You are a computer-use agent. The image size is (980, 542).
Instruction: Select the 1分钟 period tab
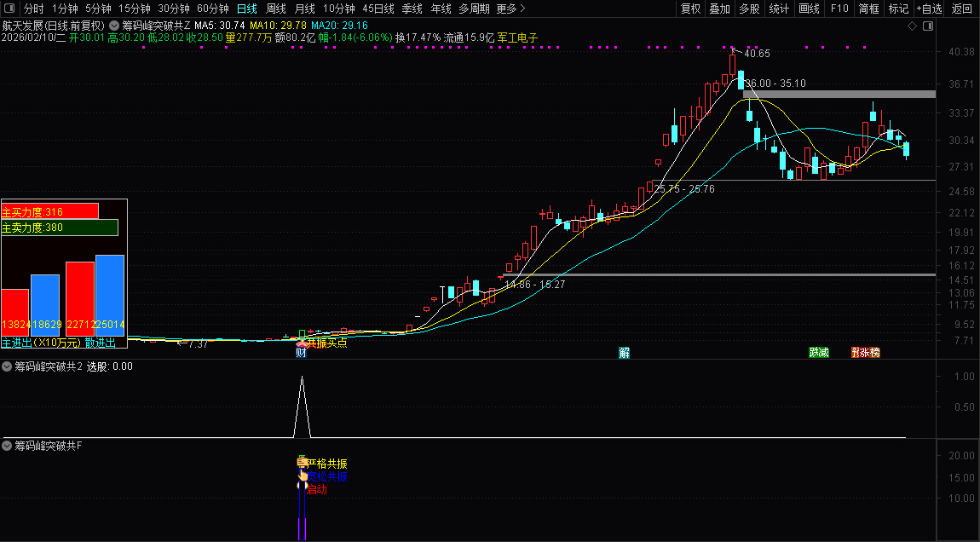[x=65, y=9]
